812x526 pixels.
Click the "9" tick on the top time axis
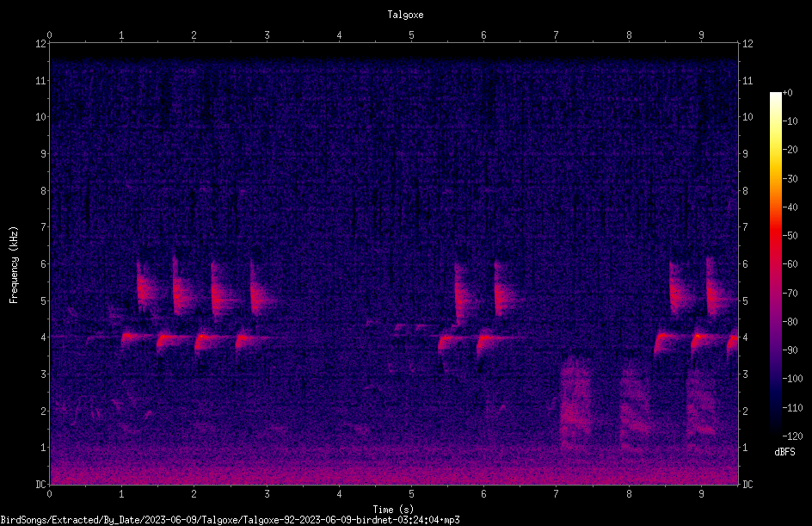pyautogui.click(x=701, y=35)
